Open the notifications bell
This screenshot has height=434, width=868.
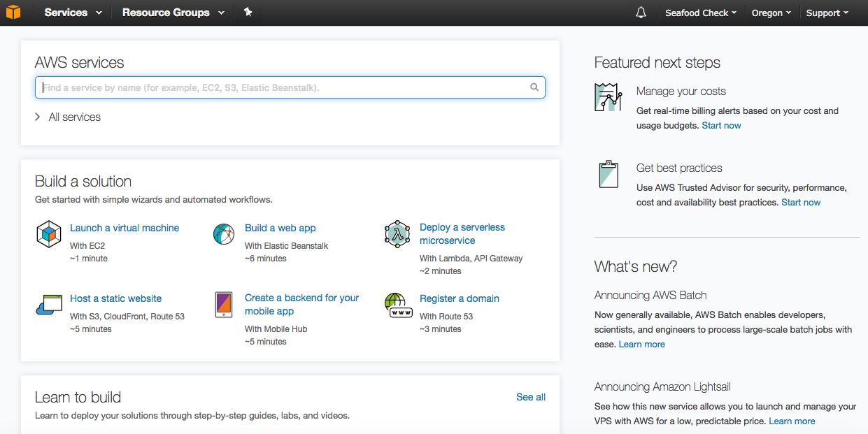pyautogui.click(x=641, y=13)
